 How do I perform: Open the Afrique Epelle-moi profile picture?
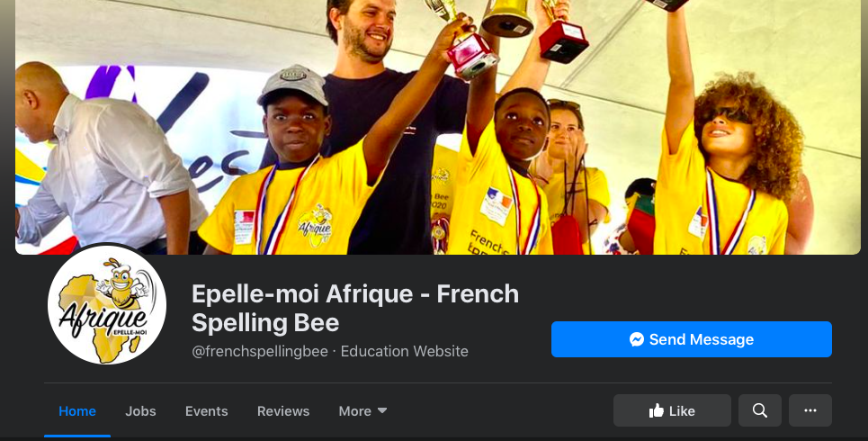point(107,305)
